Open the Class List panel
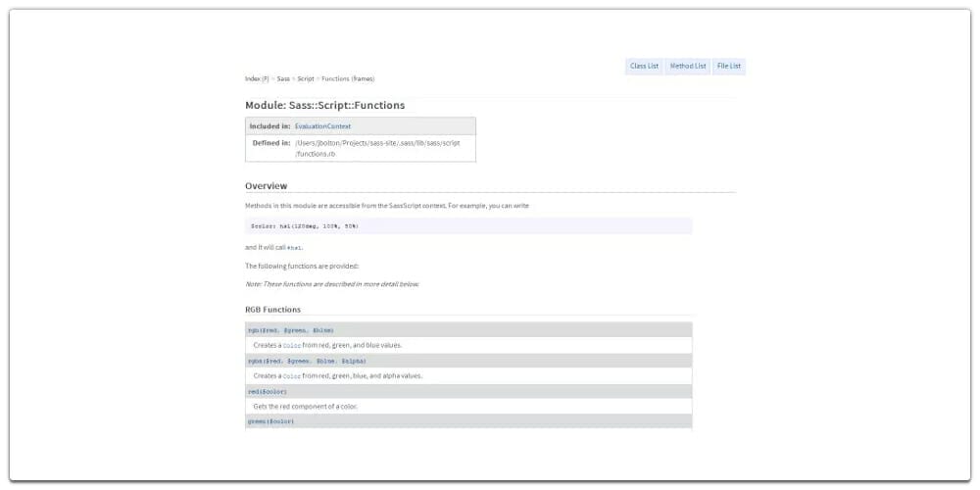The image size is (980, 490). click(644, 67)
